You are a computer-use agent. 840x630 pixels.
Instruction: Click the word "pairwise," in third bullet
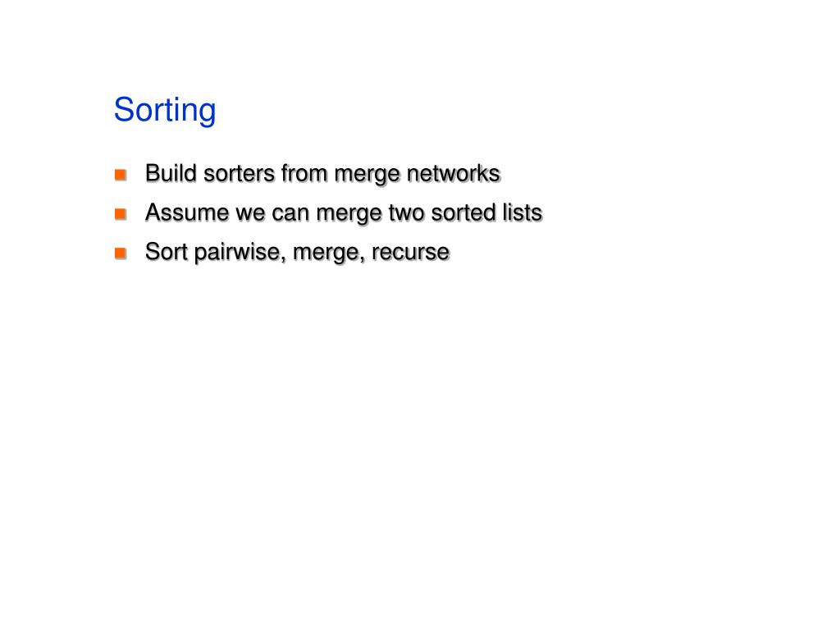pos(240,253)
